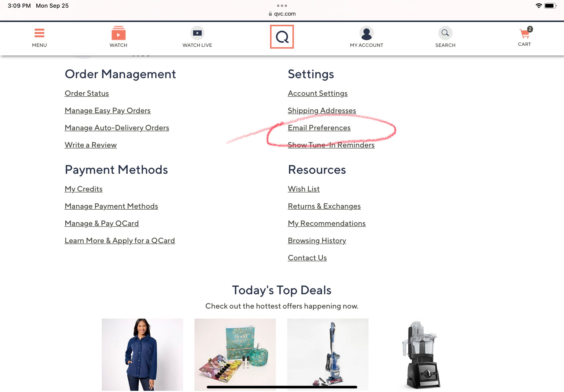Open Browsing History link
Screen dimensions: 564x392
[317, 240]
